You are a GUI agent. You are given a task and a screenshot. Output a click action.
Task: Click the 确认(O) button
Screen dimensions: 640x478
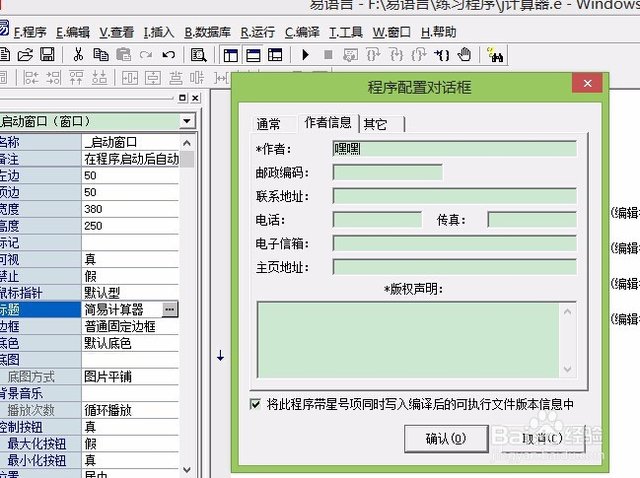click(x=445, y=438)
